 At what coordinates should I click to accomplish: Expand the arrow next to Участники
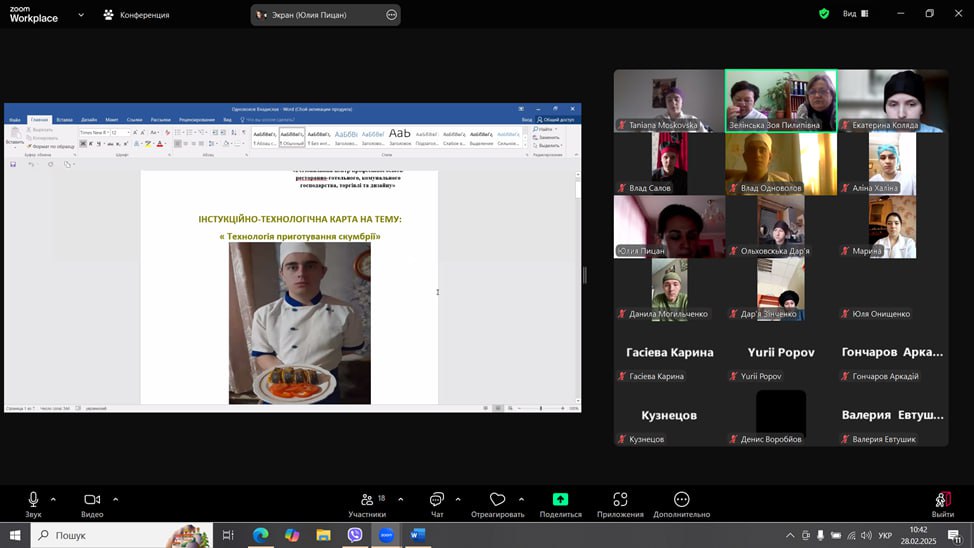coord(400,499)
